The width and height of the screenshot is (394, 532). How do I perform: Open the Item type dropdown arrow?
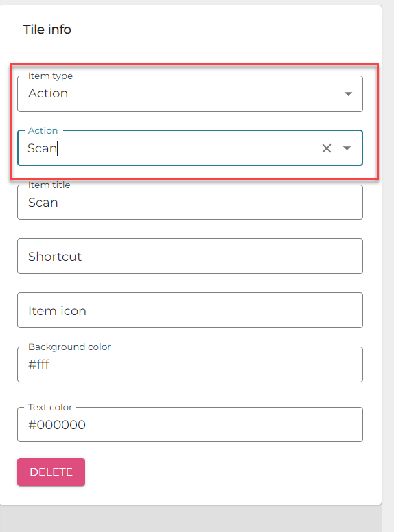(348, 93)
